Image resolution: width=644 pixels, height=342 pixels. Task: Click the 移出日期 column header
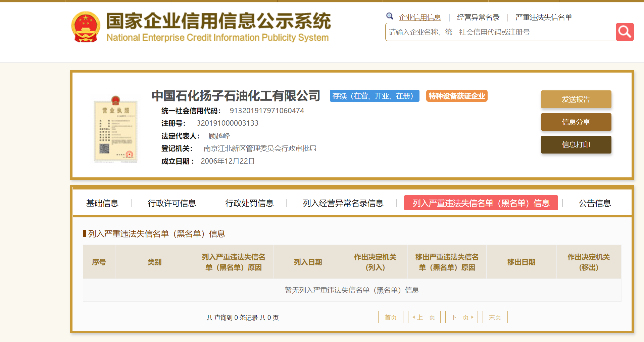coord(522,262)
